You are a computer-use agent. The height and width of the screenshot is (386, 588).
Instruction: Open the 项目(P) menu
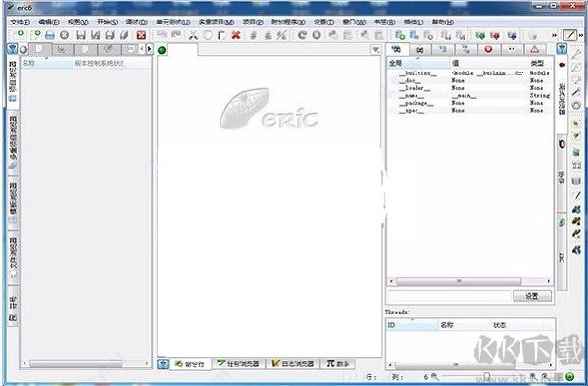point(253,23)
